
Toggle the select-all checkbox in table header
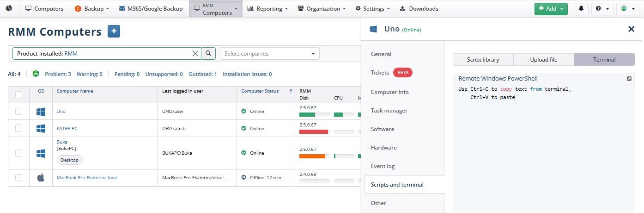[19, 94]
